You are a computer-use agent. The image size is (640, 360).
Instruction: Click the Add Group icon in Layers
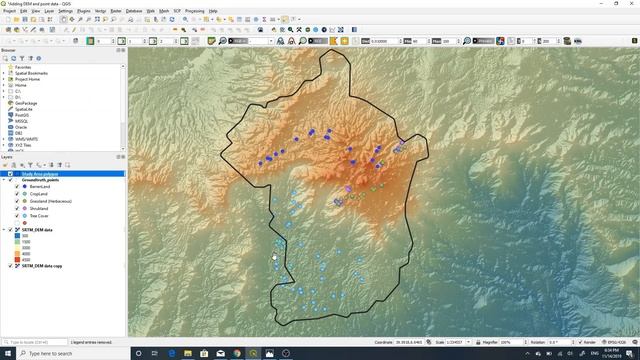click(13, 165)
